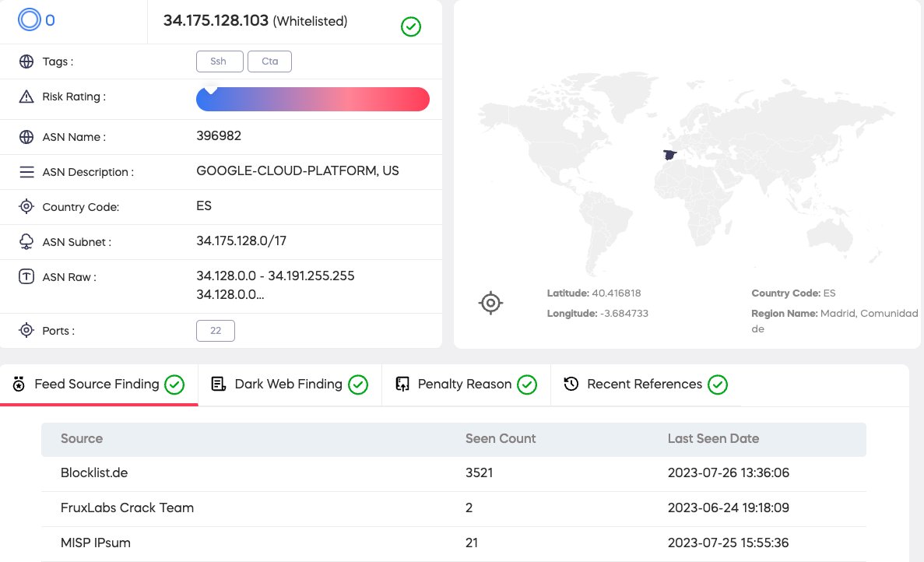Screen dimensions: 924x562
Task: Switch to the Dark Web Finding tab
Action: [x=290, y=385]
